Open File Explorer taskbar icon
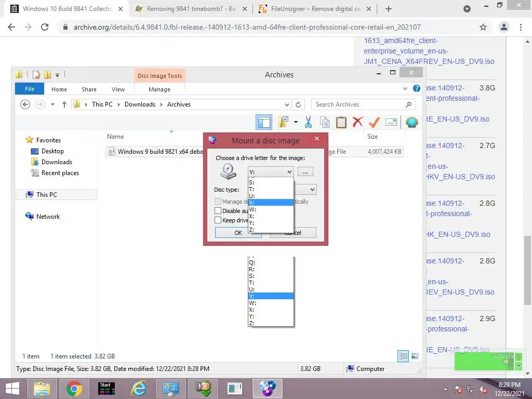 pos(42,389)
